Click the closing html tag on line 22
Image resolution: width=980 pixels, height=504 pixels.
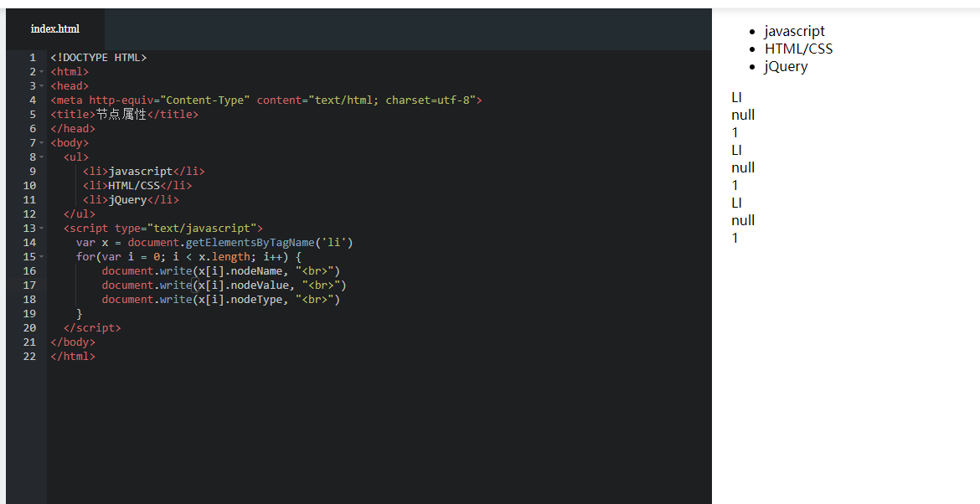(73, 357)
